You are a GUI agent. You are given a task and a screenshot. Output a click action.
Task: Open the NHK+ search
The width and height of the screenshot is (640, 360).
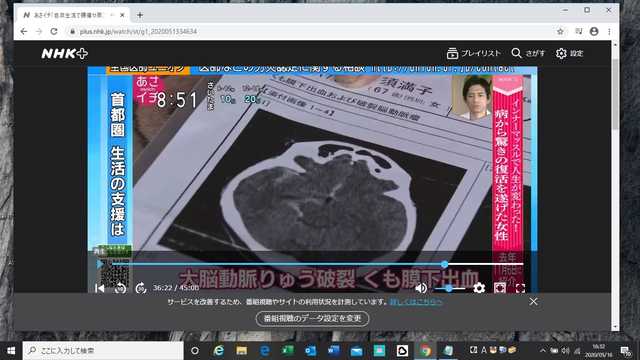(x=528, y=53)
